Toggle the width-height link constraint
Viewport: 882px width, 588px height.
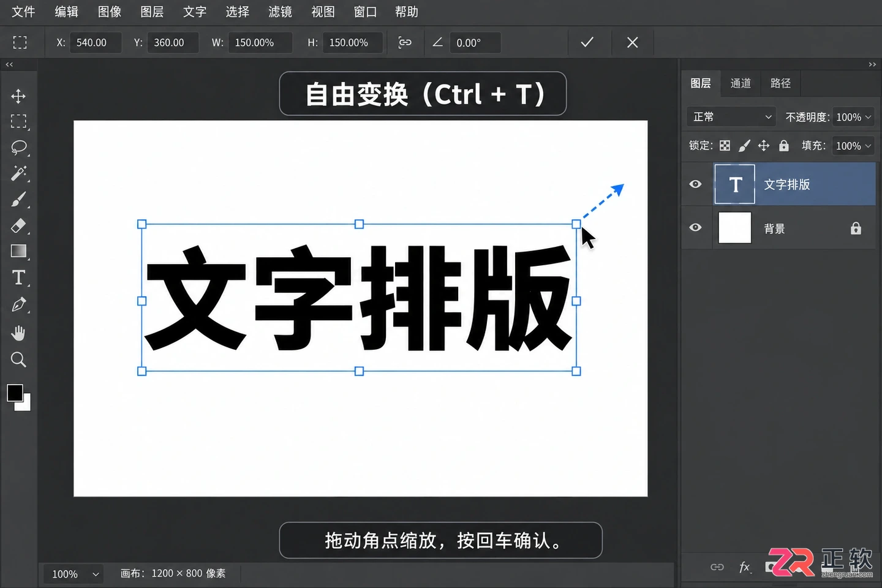(405, 42)
